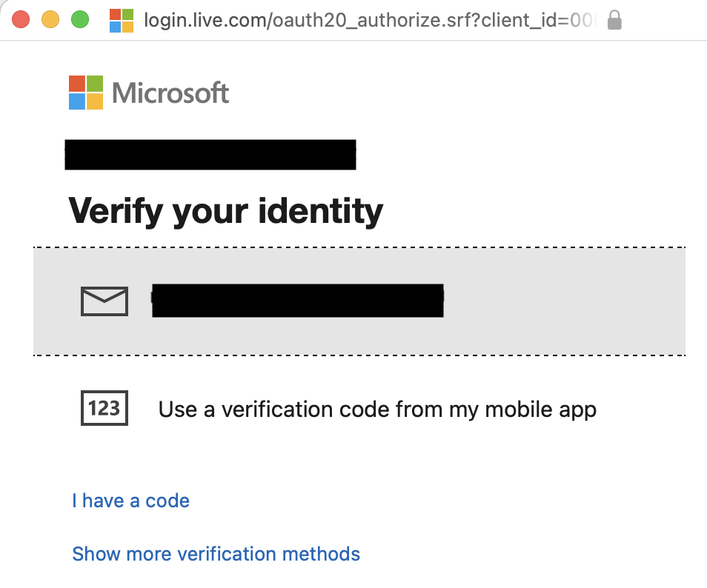Click the 123 verification code icon
Screen dimensions: 707x588
click(x=104, y=408)
